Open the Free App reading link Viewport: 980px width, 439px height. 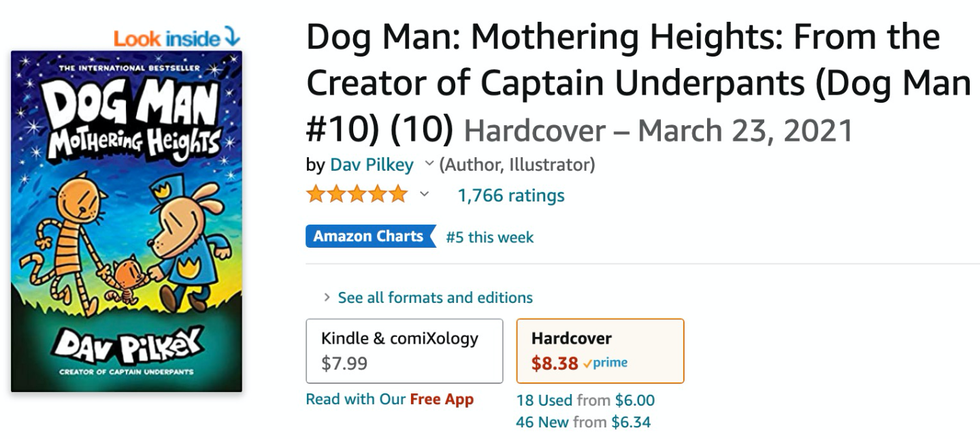click(442, 400)
